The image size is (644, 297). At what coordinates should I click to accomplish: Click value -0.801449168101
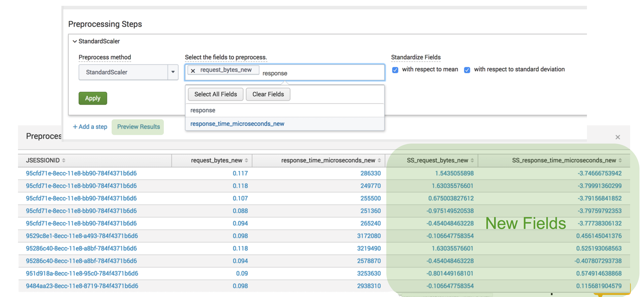450,273
